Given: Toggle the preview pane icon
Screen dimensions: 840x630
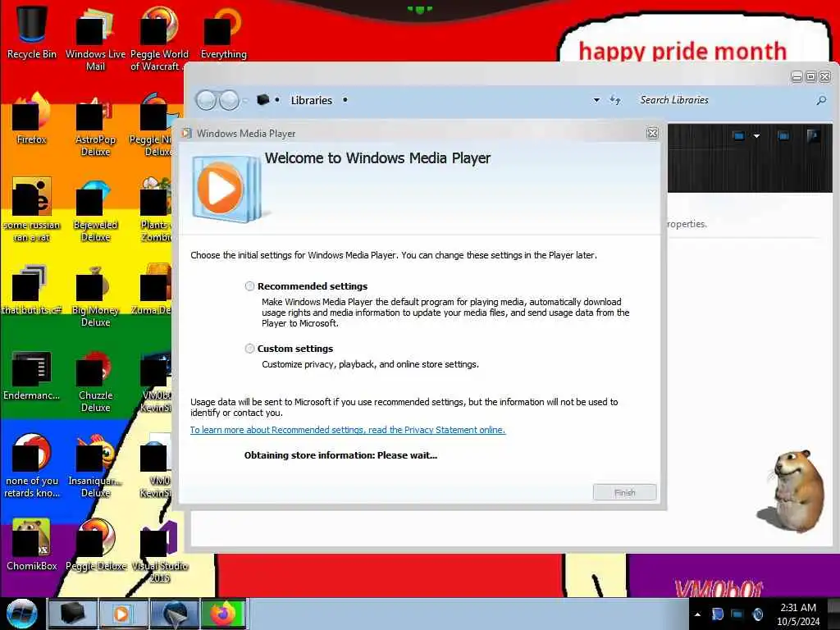Looking at the screenshot, I should point(783,136).
